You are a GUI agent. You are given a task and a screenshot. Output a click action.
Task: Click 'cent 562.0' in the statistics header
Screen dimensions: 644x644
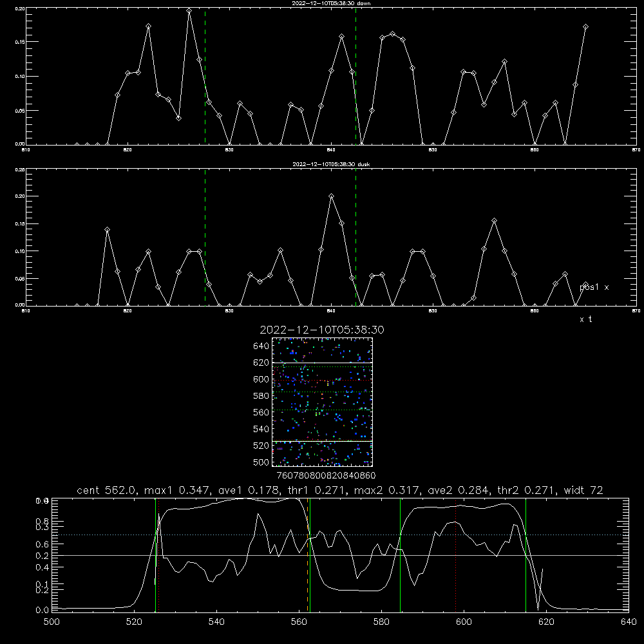point(107,490)
